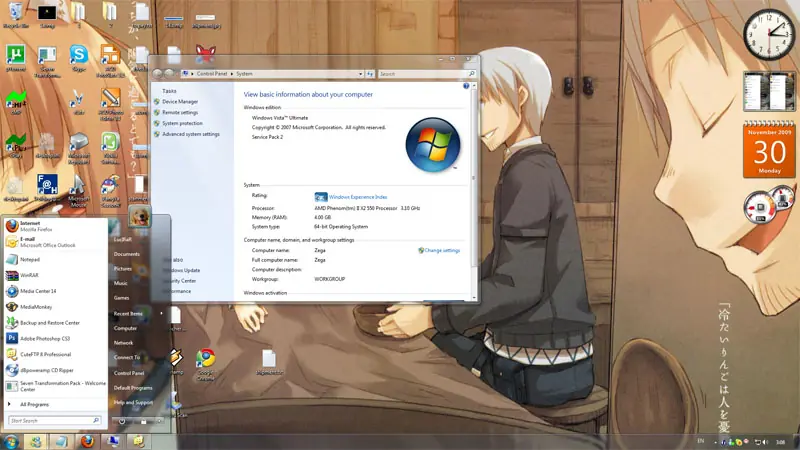
Task: Open Default Programs from Start menu
Action: [x=133, y=388]
